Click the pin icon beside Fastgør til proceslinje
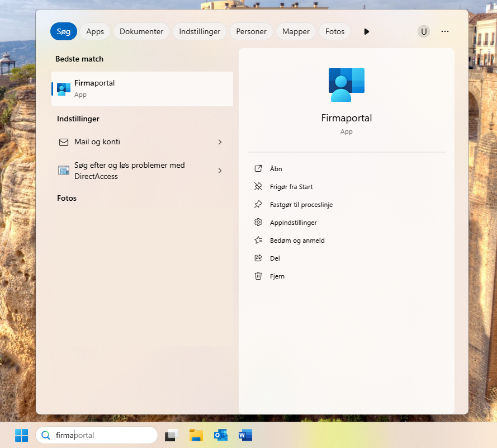The height and width of the screenshot is (448, 497). point(258,204)
